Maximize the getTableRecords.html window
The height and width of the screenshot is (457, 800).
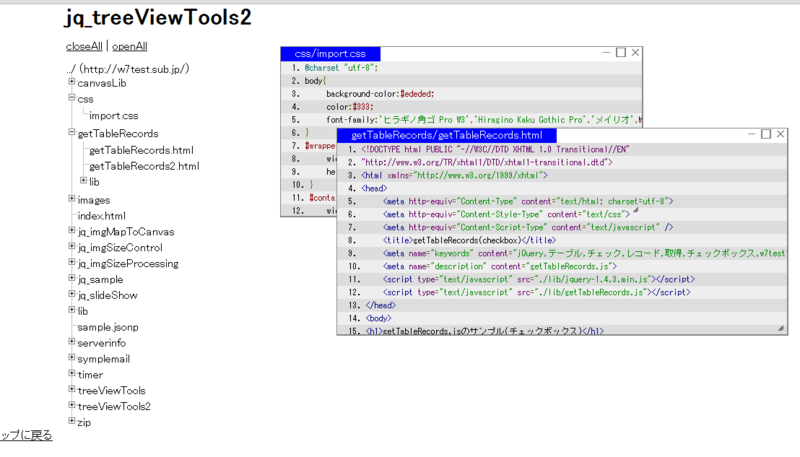click(766, 134)
